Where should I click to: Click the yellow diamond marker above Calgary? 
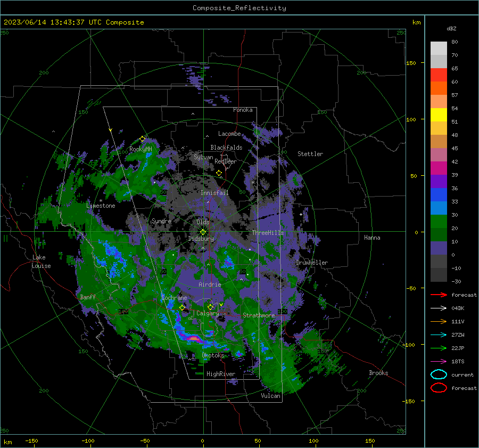[210, 307]
